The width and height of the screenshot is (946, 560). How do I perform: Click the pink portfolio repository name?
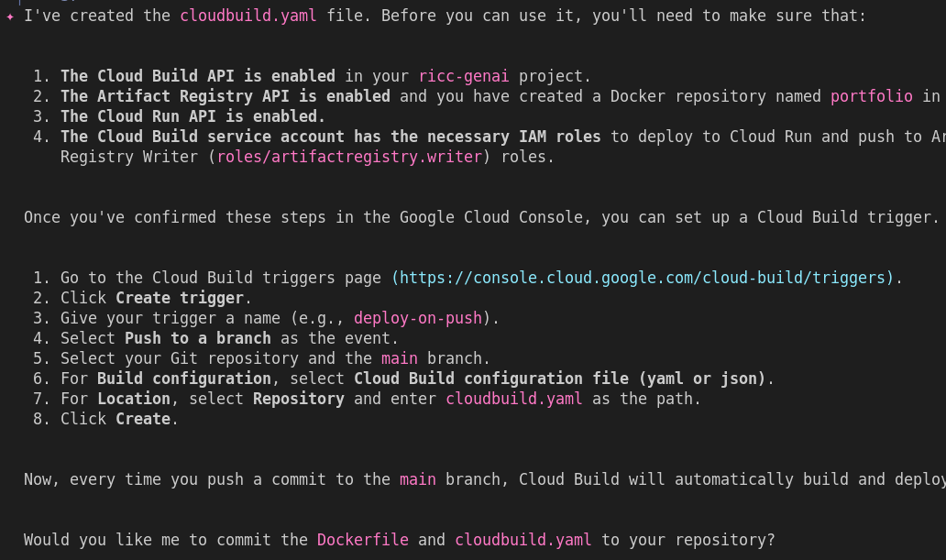(x=871, y=96)
